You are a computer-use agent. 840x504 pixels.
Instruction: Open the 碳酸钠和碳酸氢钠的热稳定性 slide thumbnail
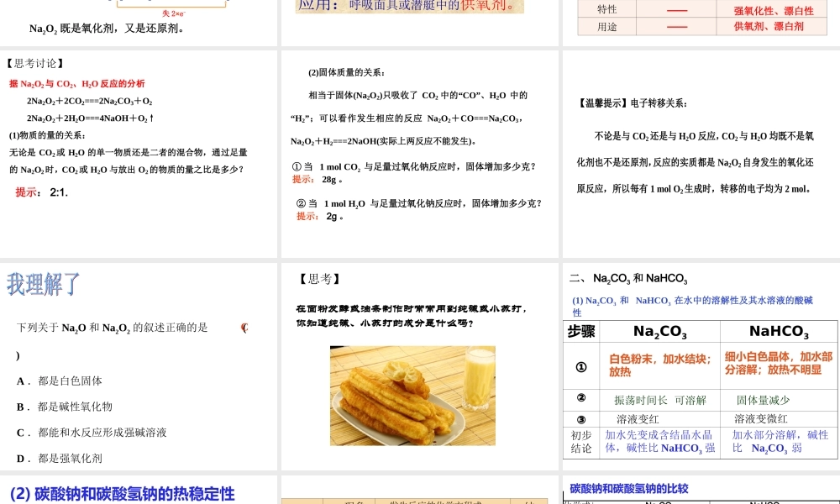pyautogui.click(x=139, y=490)
